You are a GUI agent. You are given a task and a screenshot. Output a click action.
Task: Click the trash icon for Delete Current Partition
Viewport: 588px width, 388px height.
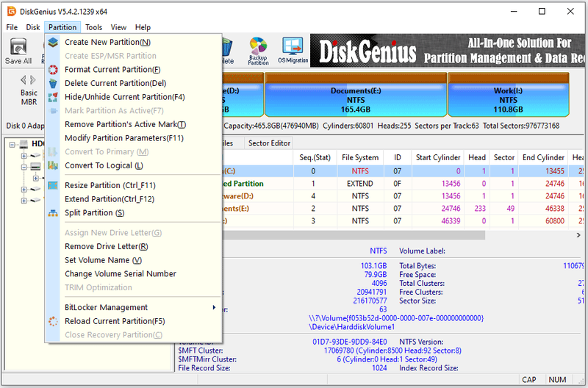tap(53, 83)
